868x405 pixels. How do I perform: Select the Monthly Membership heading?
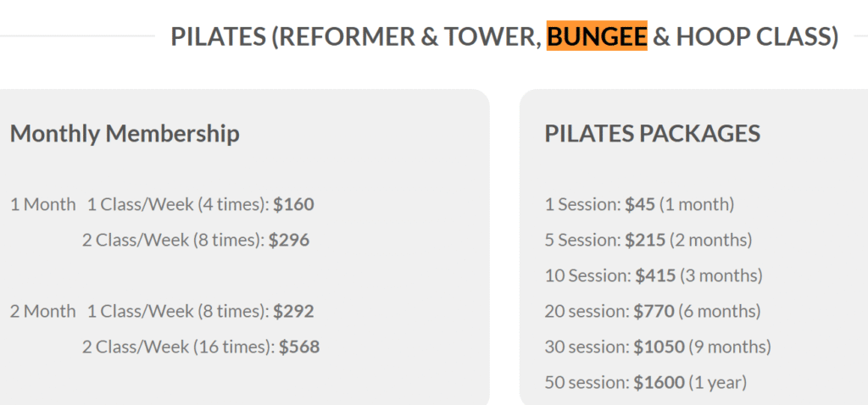coord(125,134)
